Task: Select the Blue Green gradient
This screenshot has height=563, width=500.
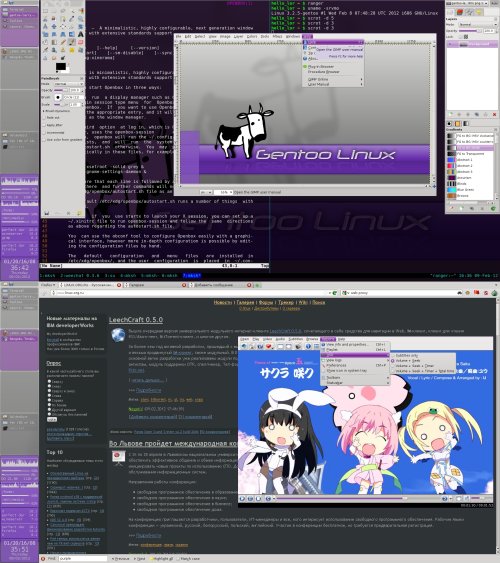Action: tap(470, 190)
